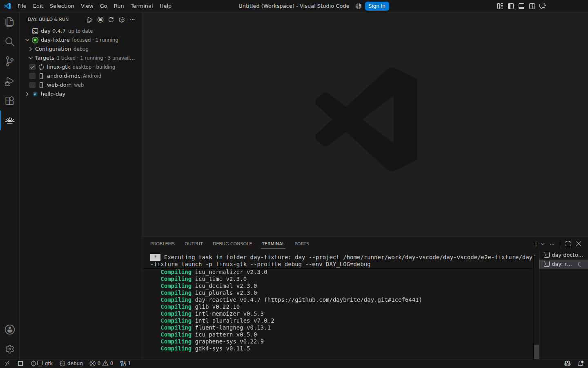The height and width of the screenshot is (368, 588).
Task: Open the View menu
Action: tap(87, 6)
